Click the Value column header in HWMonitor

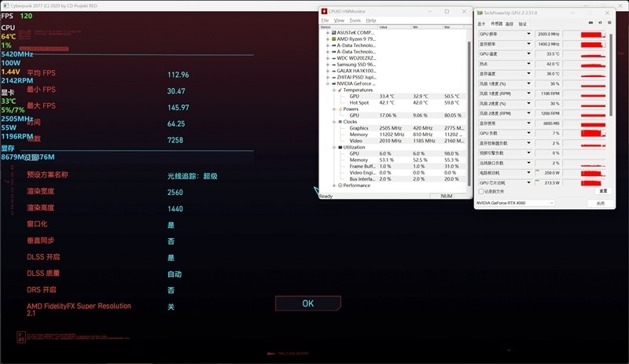point(395,27)
